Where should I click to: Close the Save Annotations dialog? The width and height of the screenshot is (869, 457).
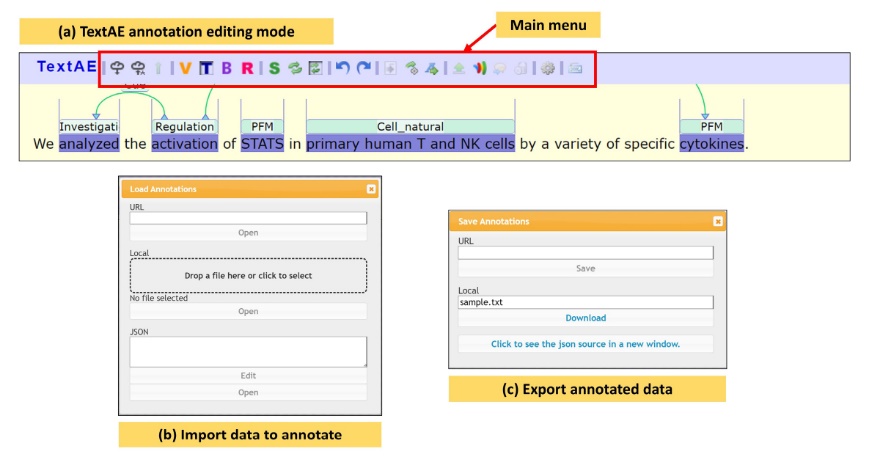(718, 221)
